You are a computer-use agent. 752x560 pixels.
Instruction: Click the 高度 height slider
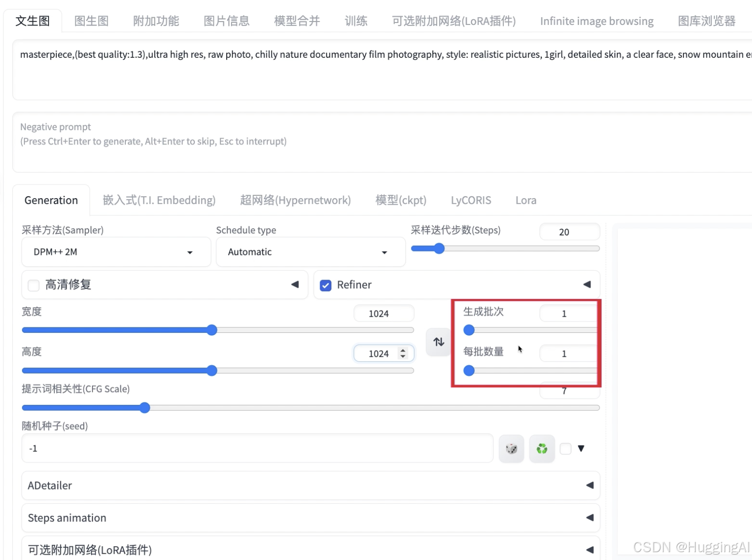pyautogui.click(x=218, y=371)
